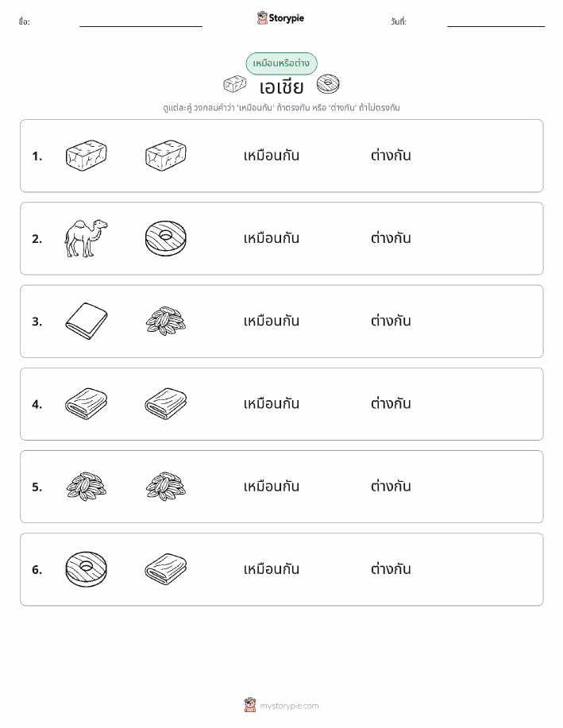Choose เหมือนกัน for row 1
Image resolution: width=563 pixels, height=728 pixels.
click(x=272, y=156)
